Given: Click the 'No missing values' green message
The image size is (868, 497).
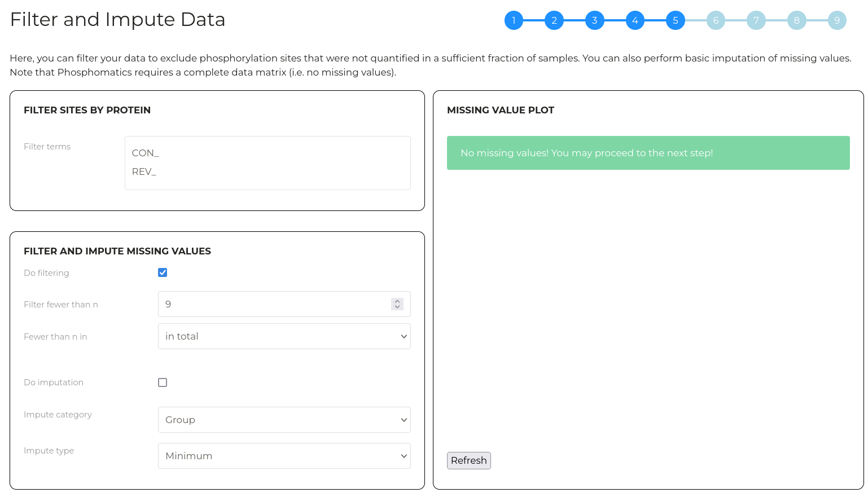Looking at the screenshot, I should 648,153.
